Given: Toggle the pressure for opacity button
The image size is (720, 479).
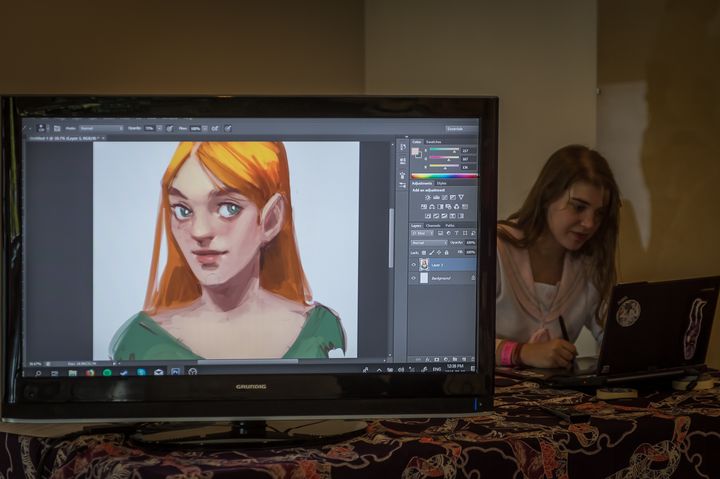Looking at the screenshot, I should 170,128.
